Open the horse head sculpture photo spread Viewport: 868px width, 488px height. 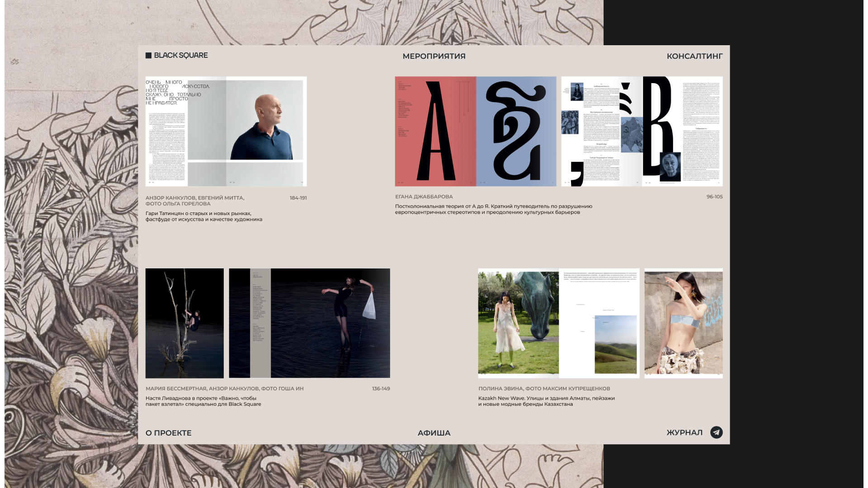point(558,323)
